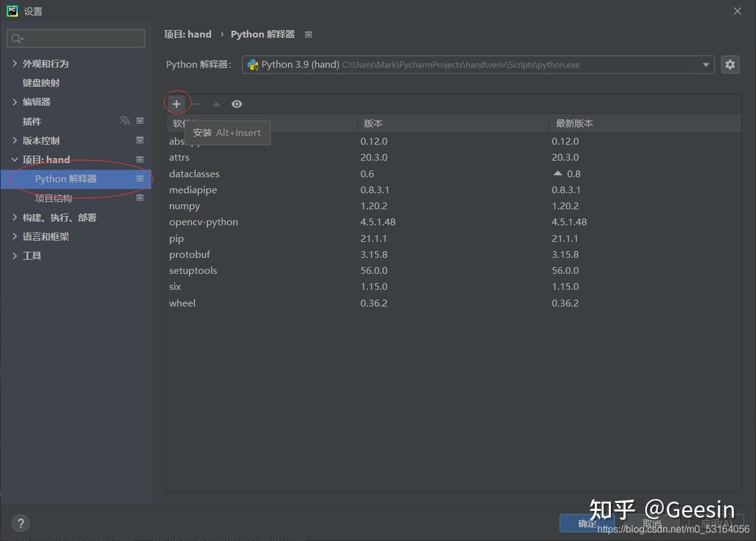Select the minus icon to uninstall a package
This screenshot has height=541, width=756.
(x=197, y=103)
